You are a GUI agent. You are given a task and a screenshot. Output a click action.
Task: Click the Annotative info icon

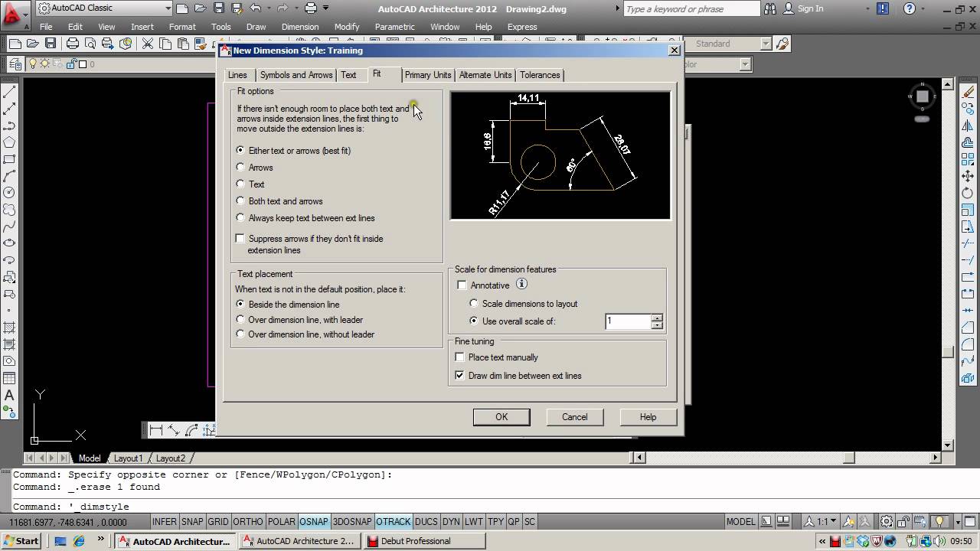521,284
